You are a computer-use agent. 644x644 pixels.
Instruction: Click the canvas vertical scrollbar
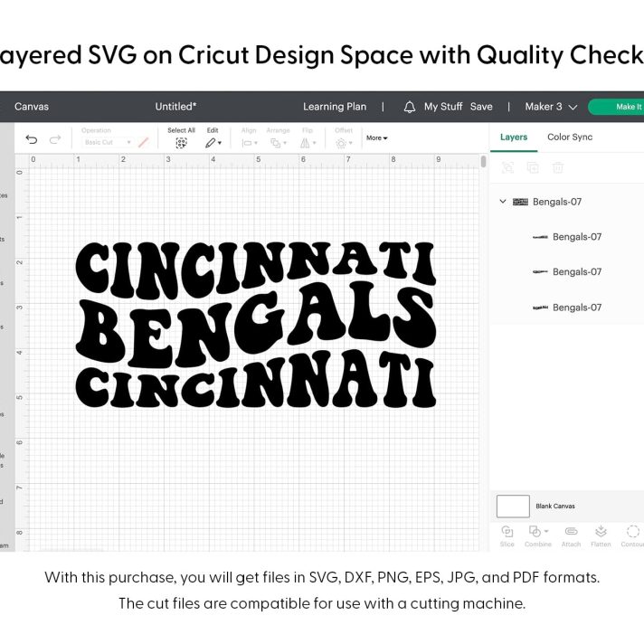483,161
